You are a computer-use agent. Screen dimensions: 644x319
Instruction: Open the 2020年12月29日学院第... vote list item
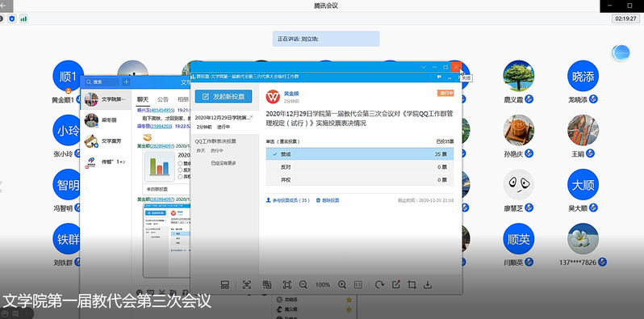pyautogui.click(x=224, y=122)
